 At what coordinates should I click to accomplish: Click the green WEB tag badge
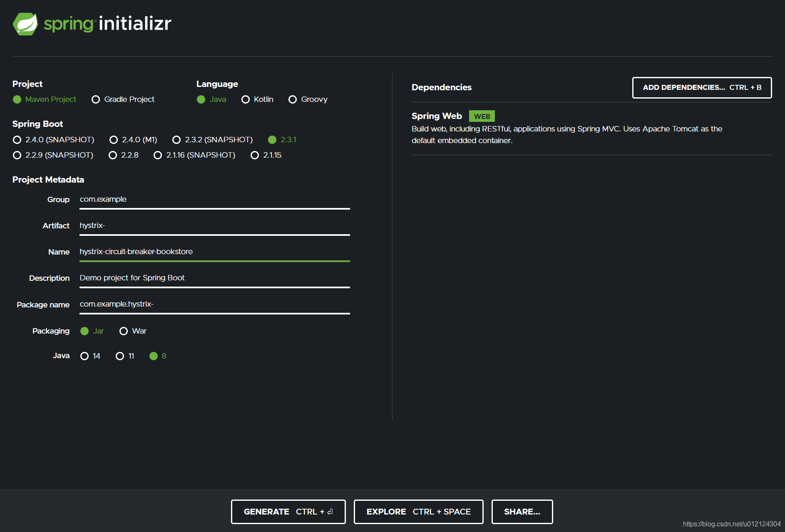click(x=482, y=116)
